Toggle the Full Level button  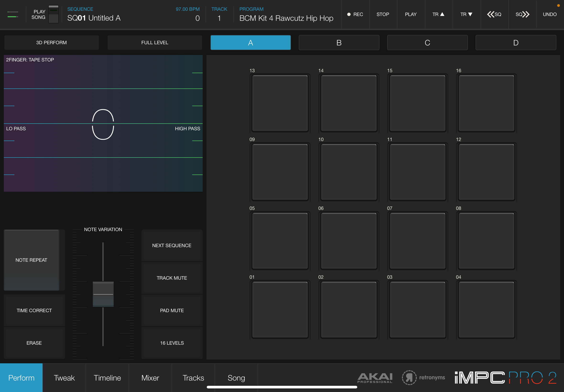(155, 43)
